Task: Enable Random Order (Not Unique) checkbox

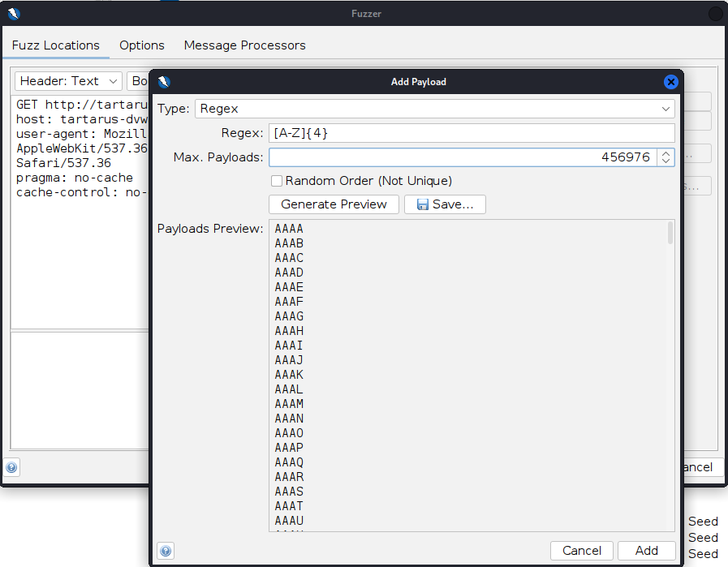Action: (x=277, y=181)
